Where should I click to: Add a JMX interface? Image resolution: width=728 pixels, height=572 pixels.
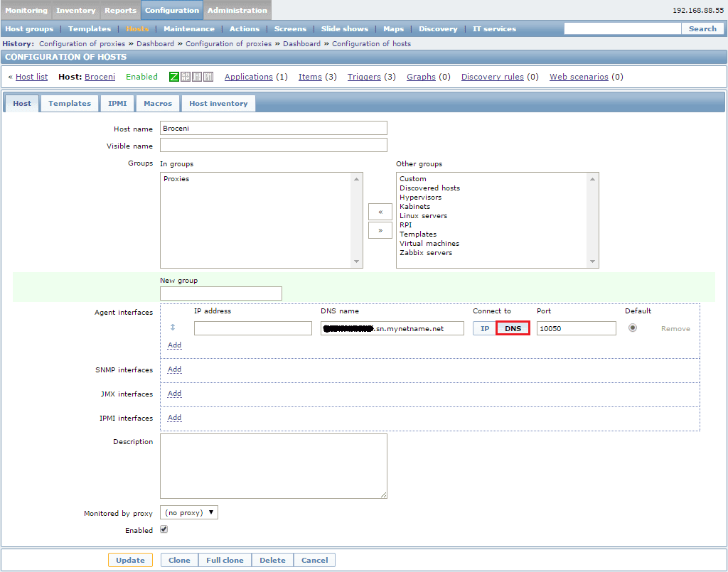[175, 394]
